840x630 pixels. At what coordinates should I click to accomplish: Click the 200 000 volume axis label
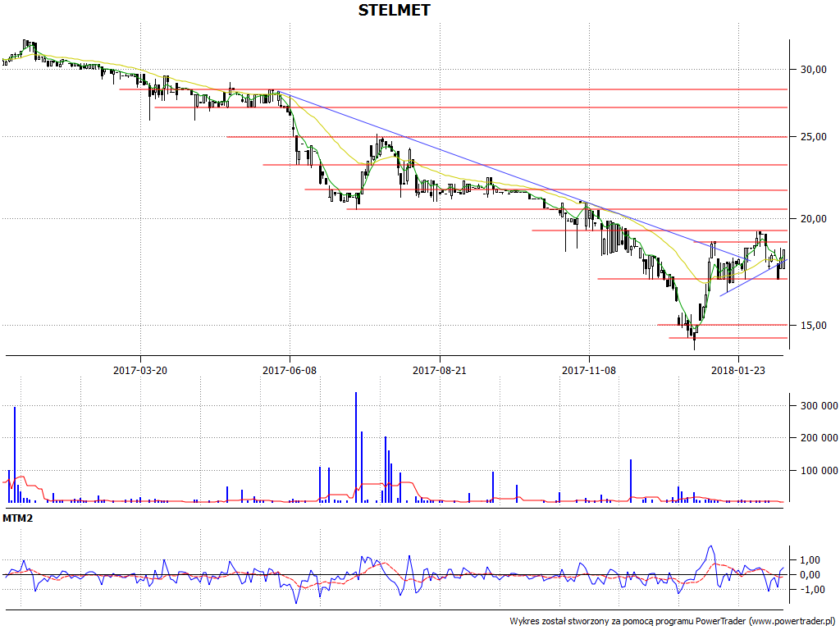click(819, 438)
